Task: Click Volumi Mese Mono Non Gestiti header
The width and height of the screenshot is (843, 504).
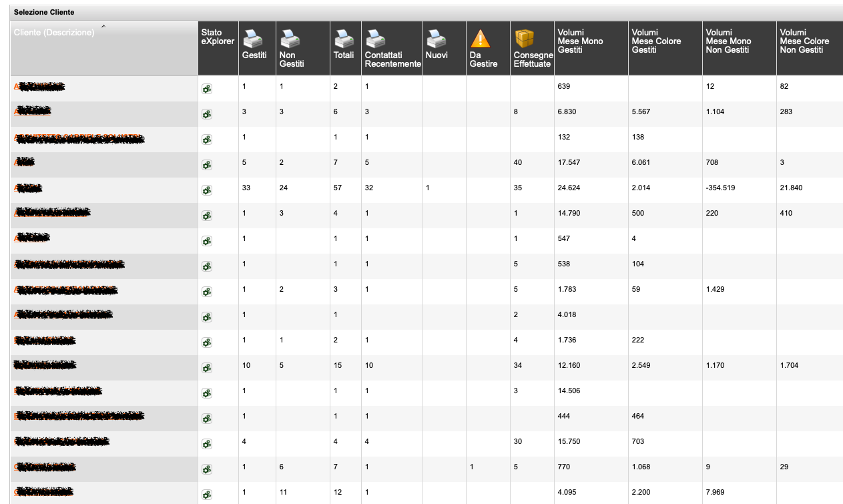Action: coord(728,41)
